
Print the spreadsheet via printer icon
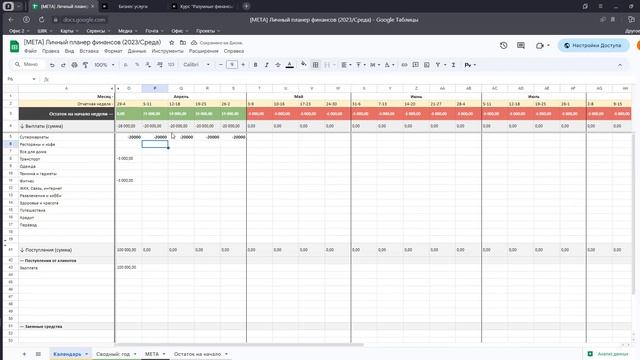pyautogui.click(x=74, y=65)
